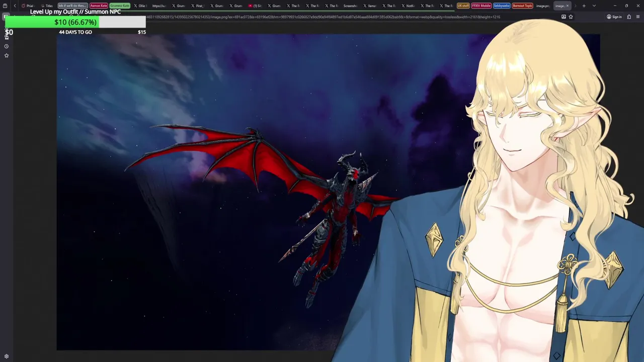Click the Sign in button

coord(614,17)
